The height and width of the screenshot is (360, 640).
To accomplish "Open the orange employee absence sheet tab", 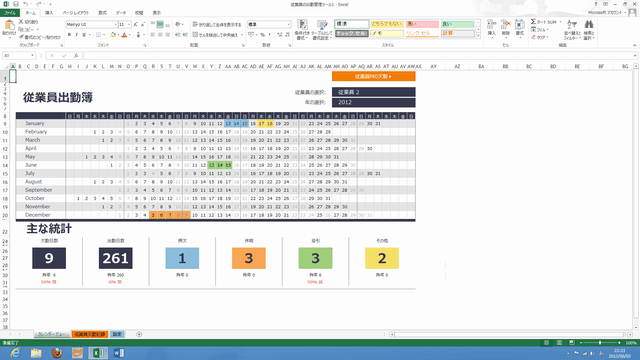I will pyautogui.click(x=90, y=334).
